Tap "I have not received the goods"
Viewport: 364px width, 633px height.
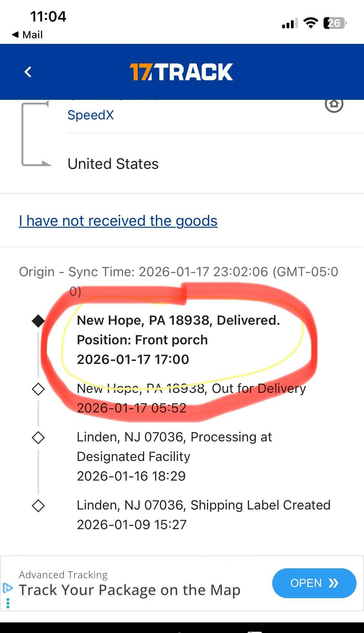[118, 221]
